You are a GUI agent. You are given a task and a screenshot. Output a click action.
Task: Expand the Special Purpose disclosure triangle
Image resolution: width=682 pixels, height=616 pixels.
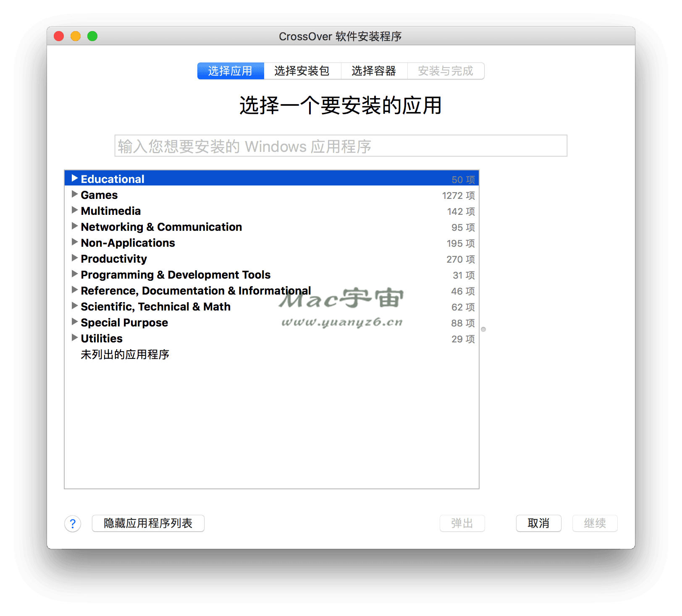tap(75, 322)
